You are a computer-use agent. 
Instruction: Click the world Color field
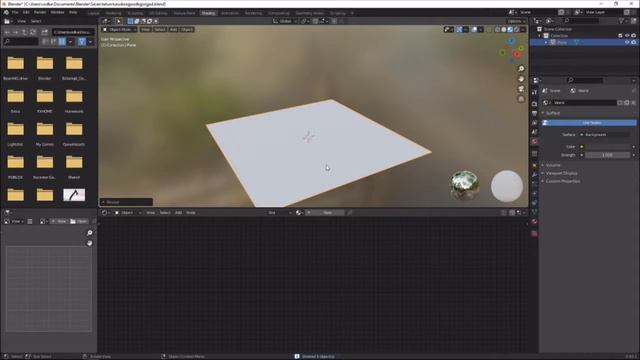click(607, 147)
